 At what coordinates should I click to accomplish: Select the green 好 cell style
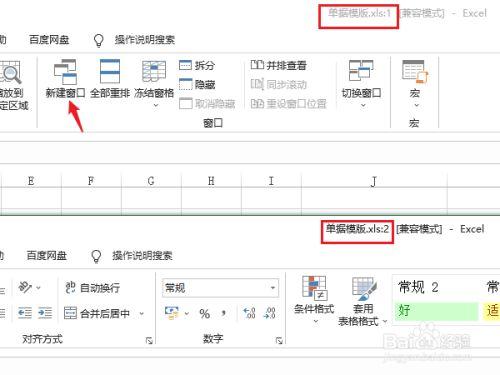(437, 311)
